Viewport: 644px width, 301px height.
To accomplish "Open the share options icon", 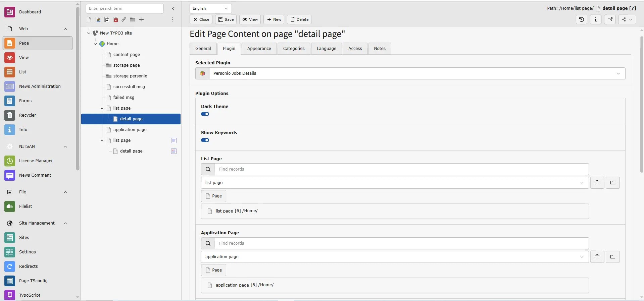I will 627,19.
